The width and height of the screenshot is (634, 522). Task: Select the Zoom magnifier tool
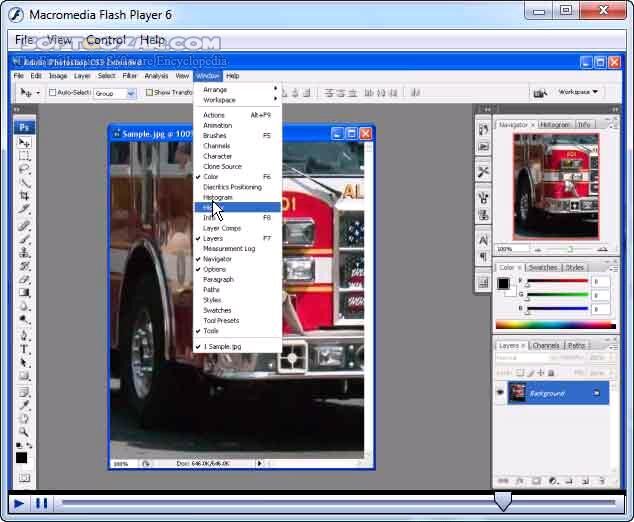click(24, 430)
